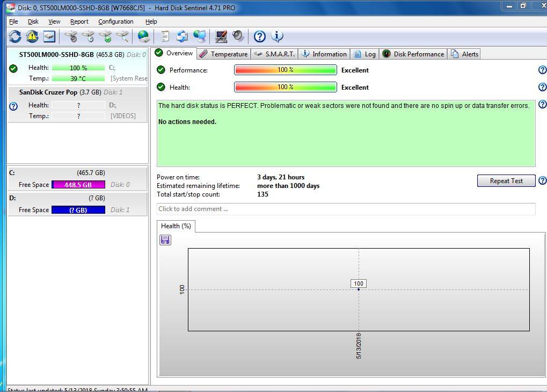Viewport: 547px width, 392px height.
Task: Click the green Temp 39 °C bar
Action: (x=78, y=78)
